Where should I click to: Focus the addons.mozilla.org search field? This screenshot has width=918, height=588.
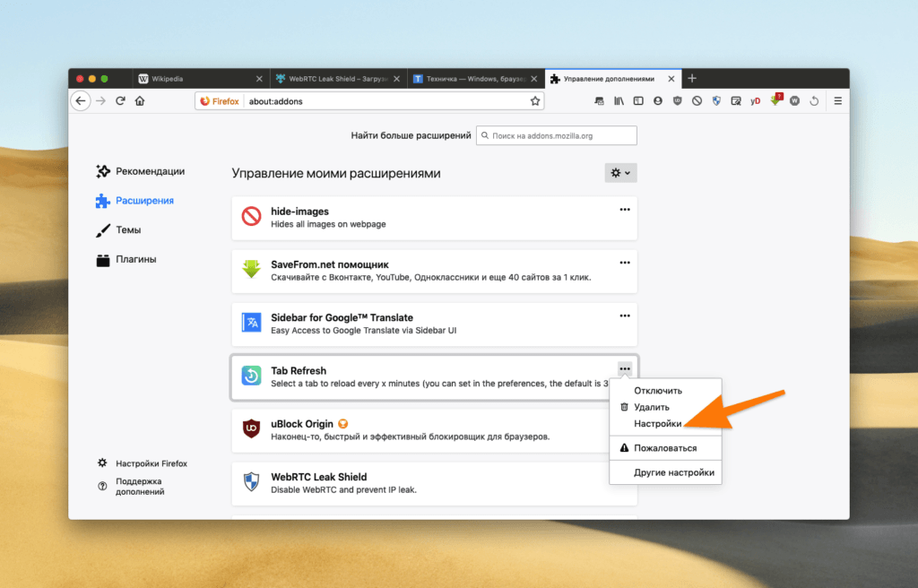[x=556, y=135]
